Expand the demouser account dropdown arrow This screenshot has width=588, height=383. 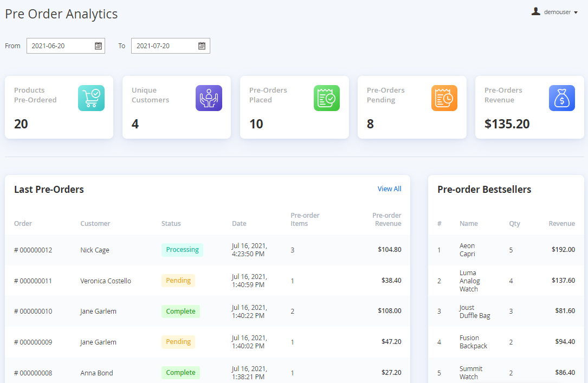[x=576, y=12]
